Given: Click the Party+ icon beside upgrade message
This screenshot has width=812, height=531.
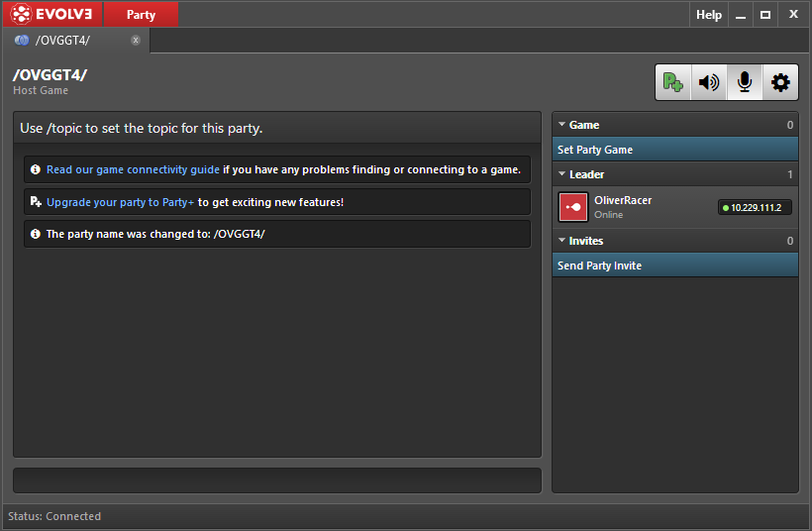Looking at the screenshot, I should coord(36,202).
